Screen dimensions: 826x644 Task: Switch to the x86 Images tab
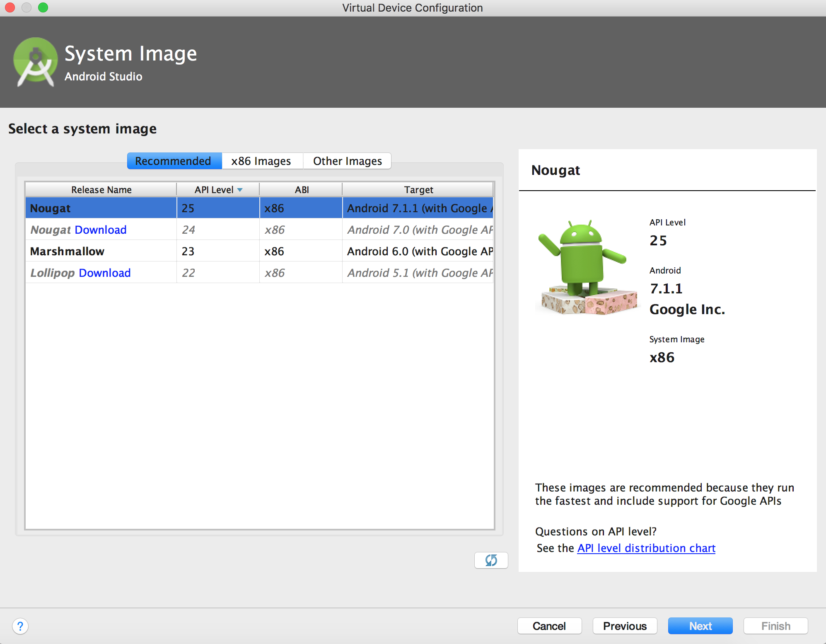262,161
